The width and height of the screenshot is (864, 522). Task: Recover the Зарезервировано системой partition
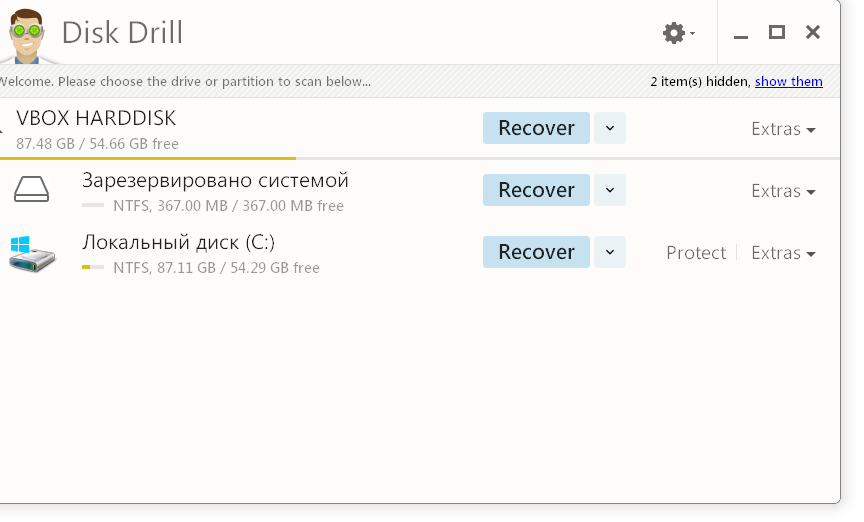(x=536, y=190)
